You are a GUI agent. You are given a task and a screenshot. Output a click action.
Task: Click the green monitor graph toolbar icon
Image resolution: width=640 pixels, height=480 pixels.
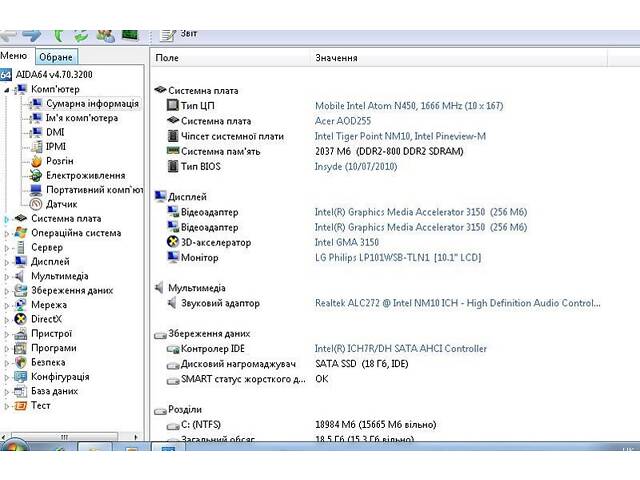130,35
